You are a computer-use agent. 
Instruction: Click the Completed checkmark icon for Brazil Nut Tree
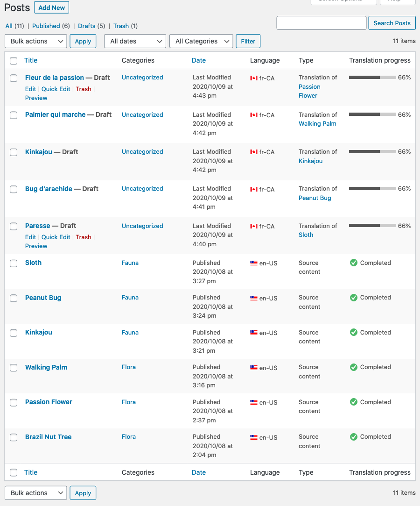tap(354, 437)
